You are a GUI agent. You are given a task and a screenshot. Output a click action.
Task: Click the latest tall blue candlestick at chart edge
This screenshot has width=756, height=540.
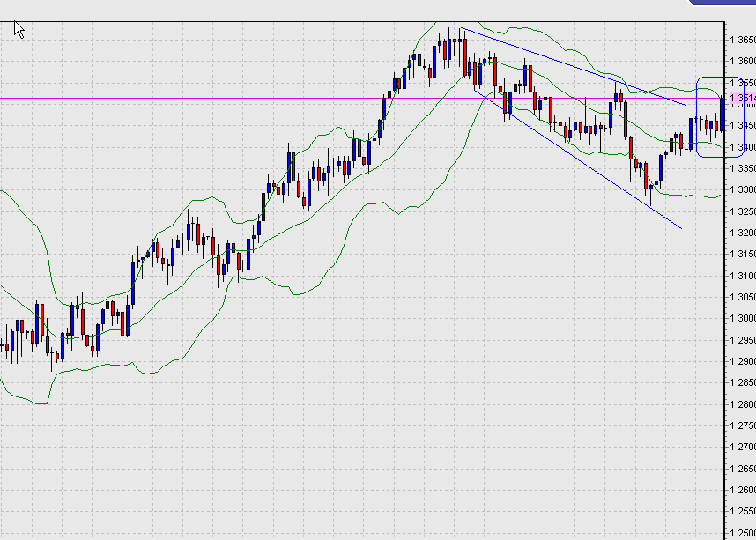click(722, 114)
